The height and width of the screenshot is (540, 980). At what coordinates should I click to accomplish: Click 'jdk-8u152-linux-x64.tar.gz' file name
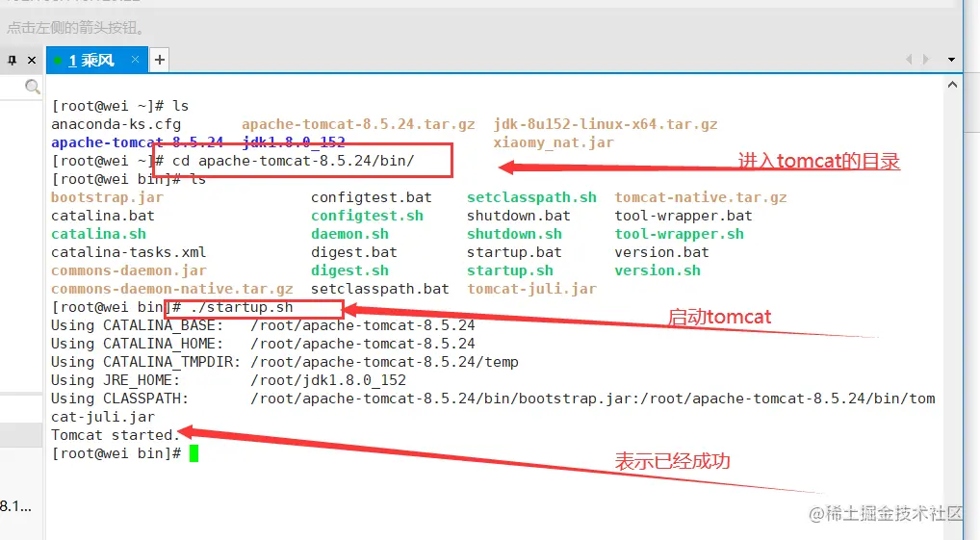606,124
